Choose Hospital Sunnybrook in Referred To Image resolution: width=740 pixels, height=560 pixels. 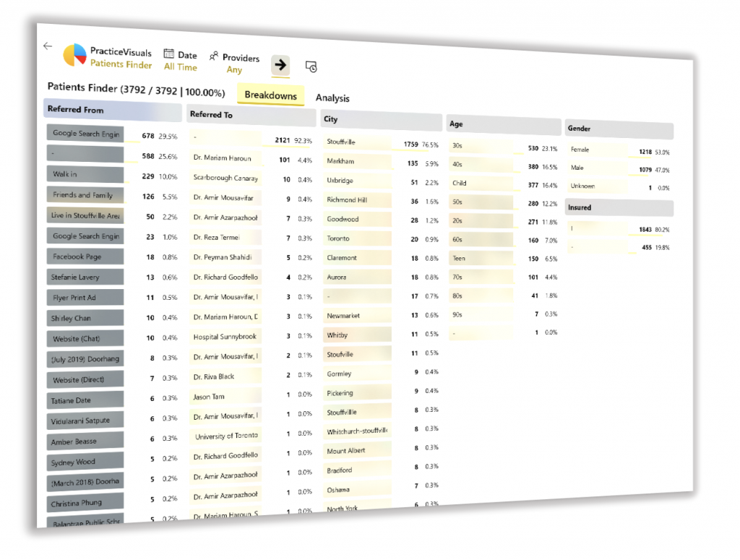point(225,337)
